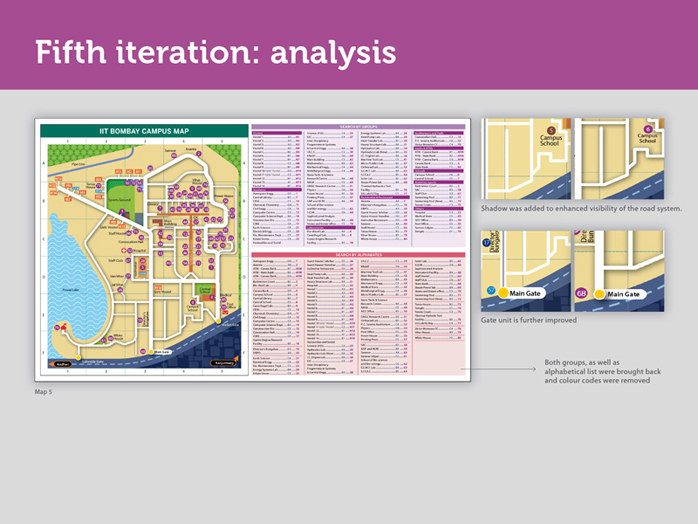Click the 'Pipe Line' label on the map
Image resolution: width=698 pixels, height=524 pixels.
78,164
